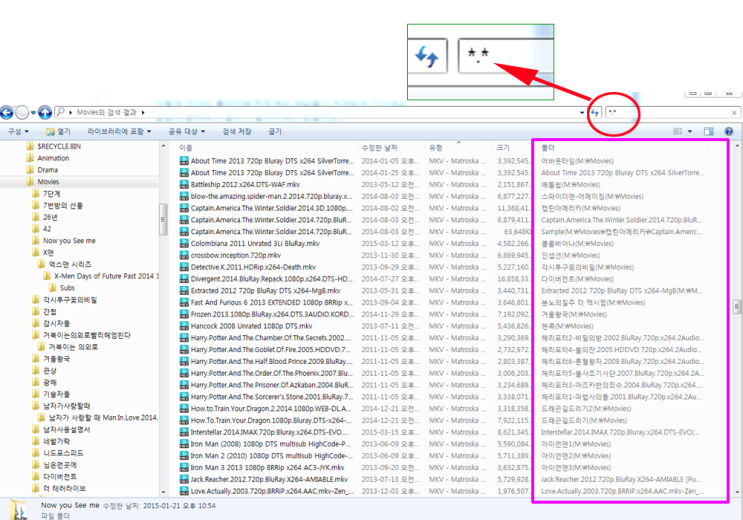This screenshot has height=520, width=743.
Task: Click the 굽기 button
Action: (275, 131)
